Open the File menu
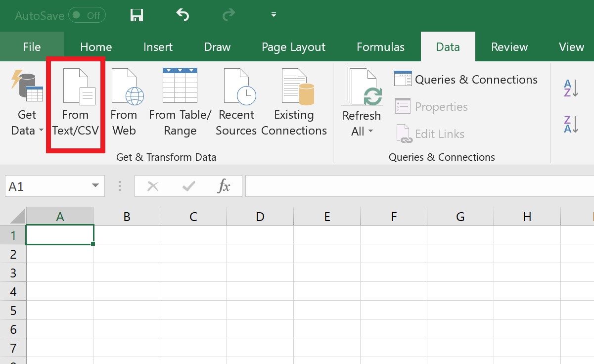 (x=32, y=46)
